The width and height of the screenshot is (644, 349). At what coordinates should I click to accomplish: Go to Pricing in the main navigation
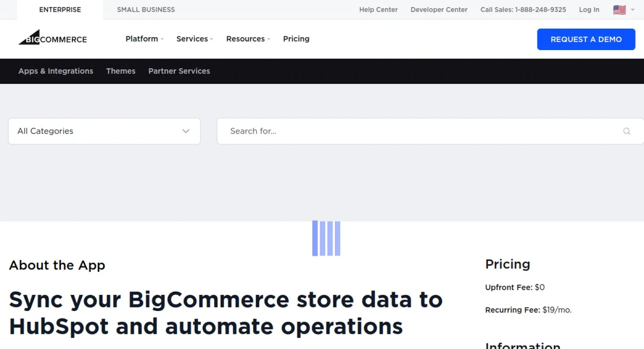[296, 39]
